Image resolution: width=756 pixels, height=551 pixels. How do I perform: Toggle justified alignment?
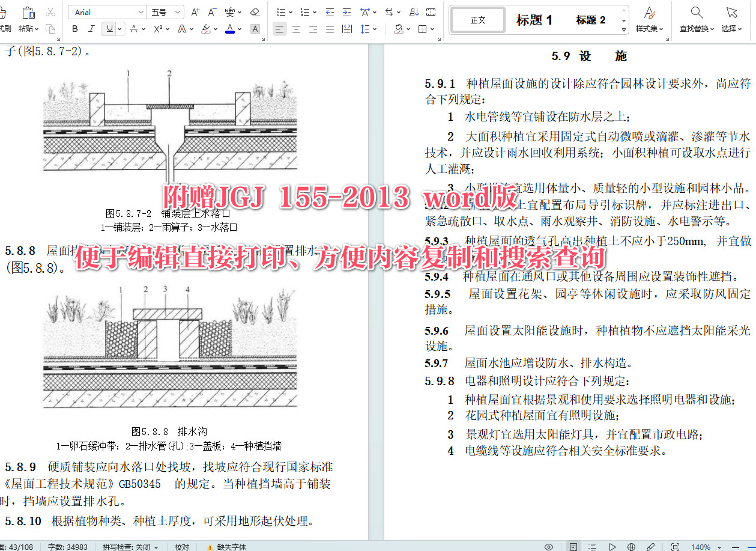330,28
